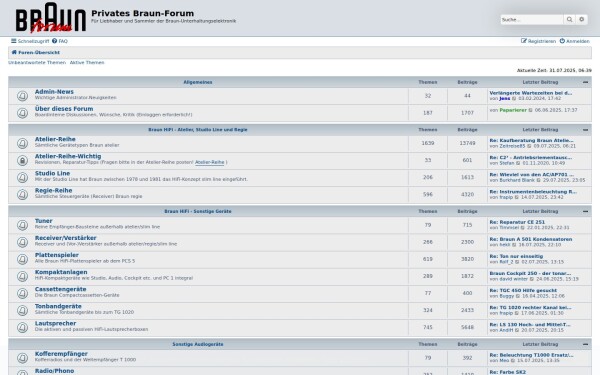This screenshot has width=600, height=375.
Task: Collapse the Allgemeines category
Action: click(585, 82)
